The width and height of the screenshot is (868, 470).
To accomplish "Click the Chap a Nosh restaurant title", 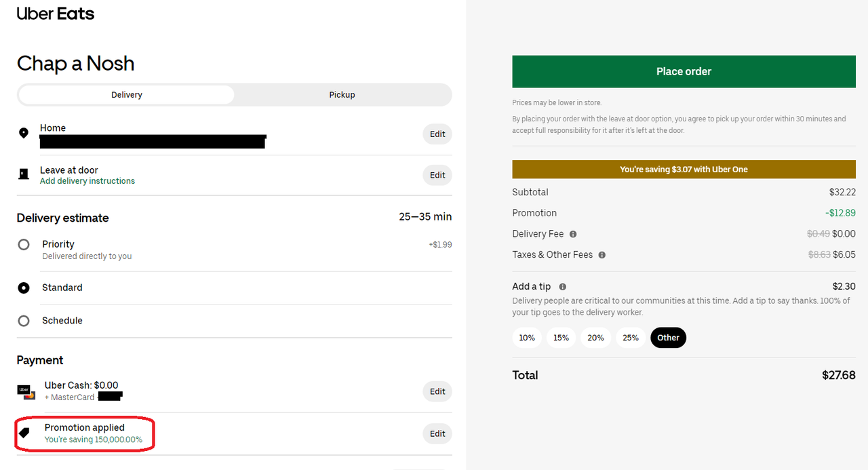I will coord(76,64).
